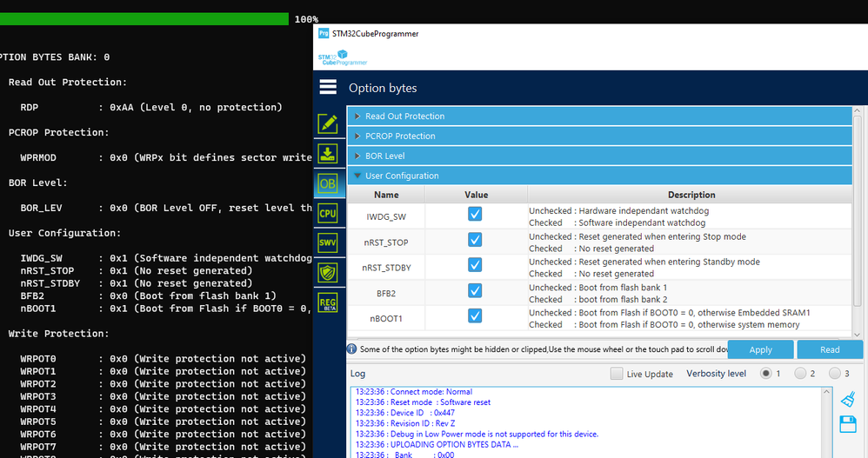Click the Apply button
868x458 pixels.
coord(761,349)
